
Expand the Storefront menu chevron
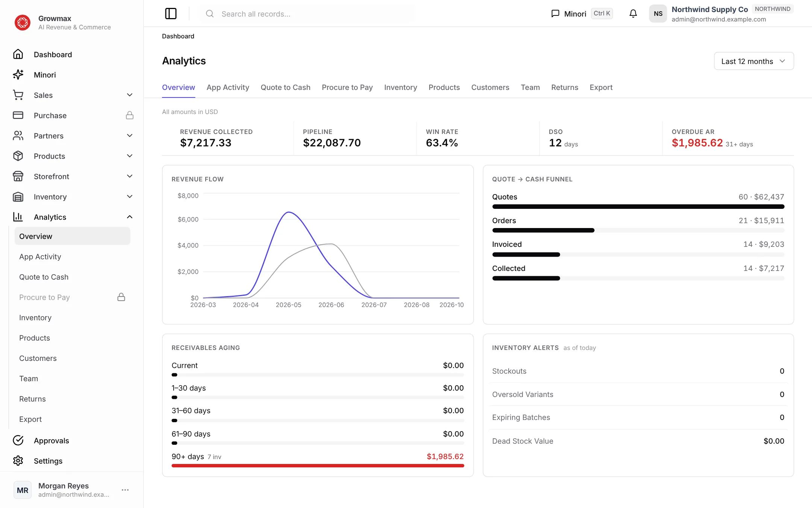pos(130,176)
